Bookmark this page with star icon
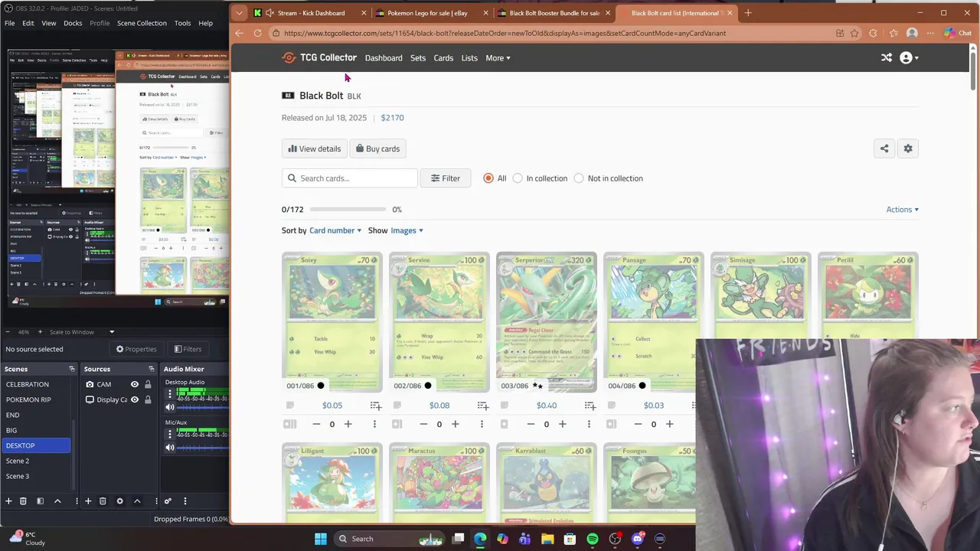Screen dimensions: 980x551 point(854,33)
